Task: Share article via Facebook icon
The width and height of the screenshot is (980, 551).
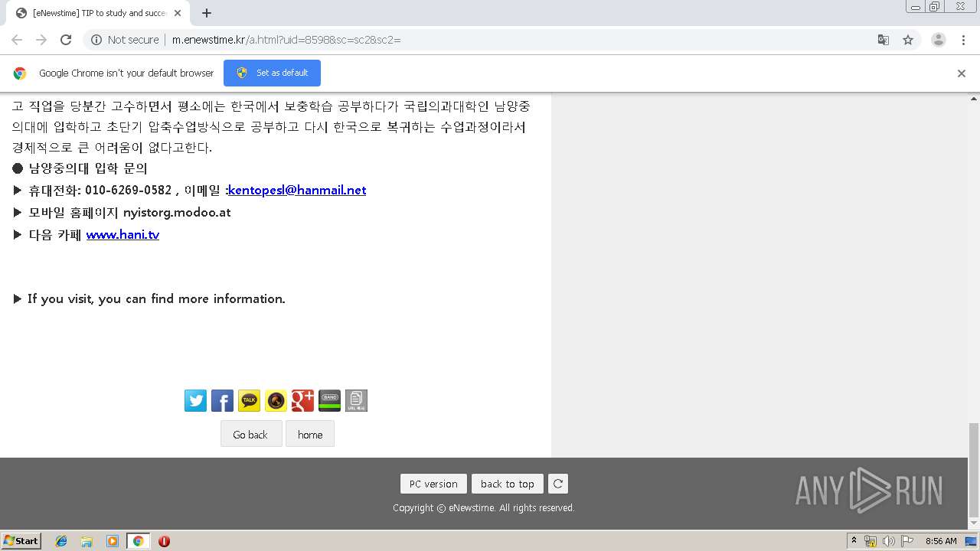Action: (x=222, y=400)
